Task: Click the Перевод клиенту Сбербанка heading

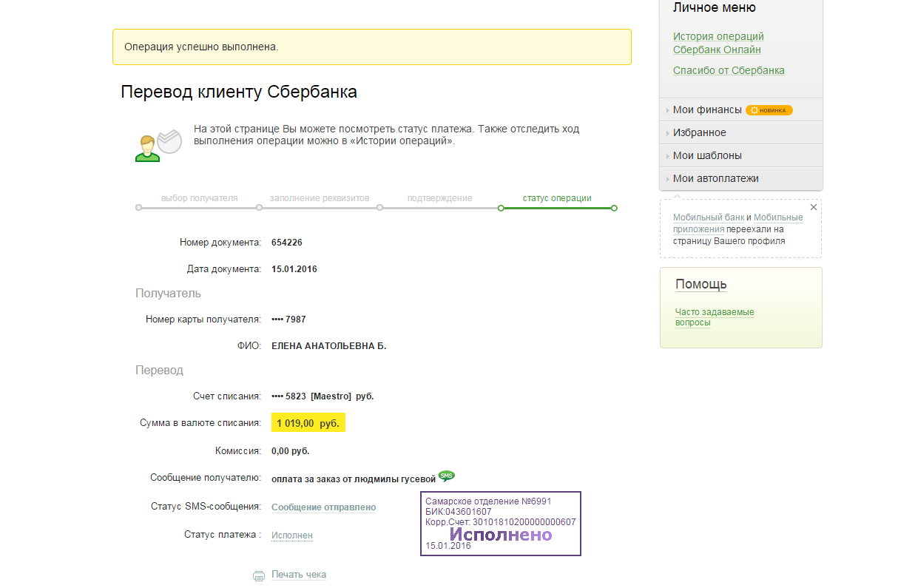Action: (239, 92)
